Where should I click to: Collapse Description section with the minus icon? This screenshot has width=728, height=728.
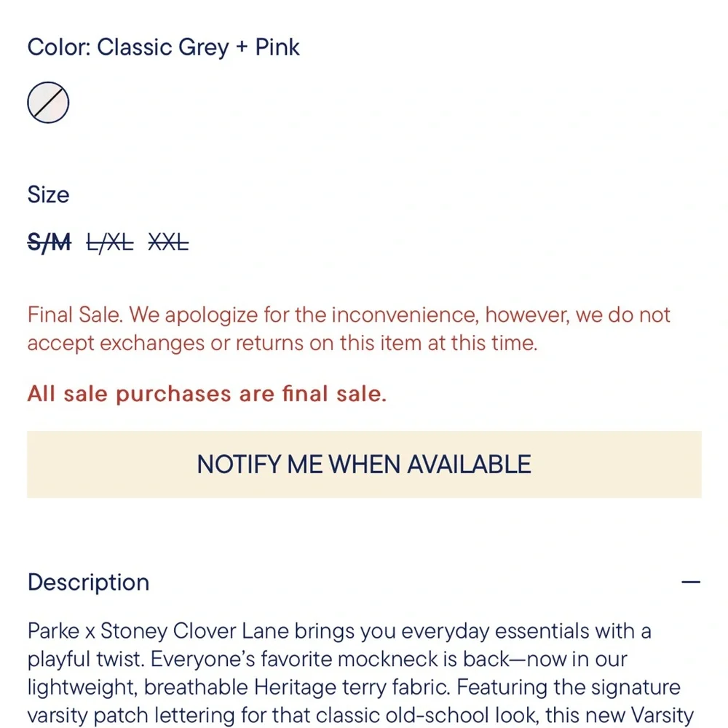691,582
